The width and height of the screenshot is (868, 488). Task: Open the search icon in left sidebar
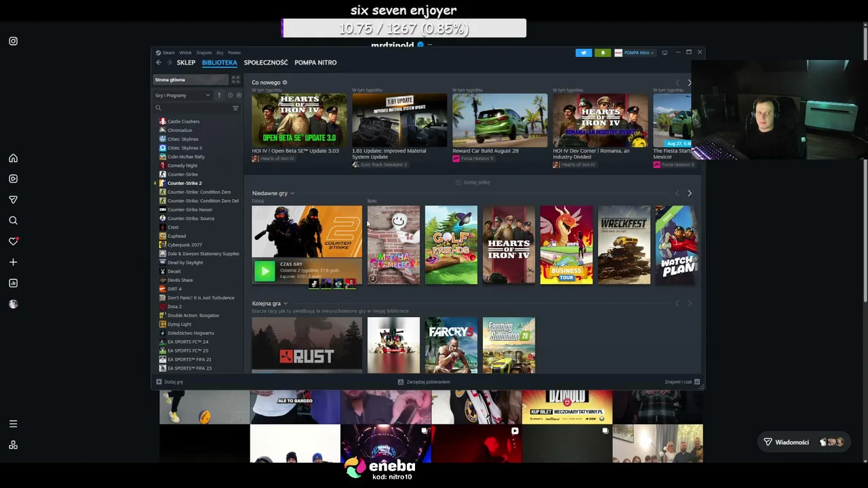point(13,220)
